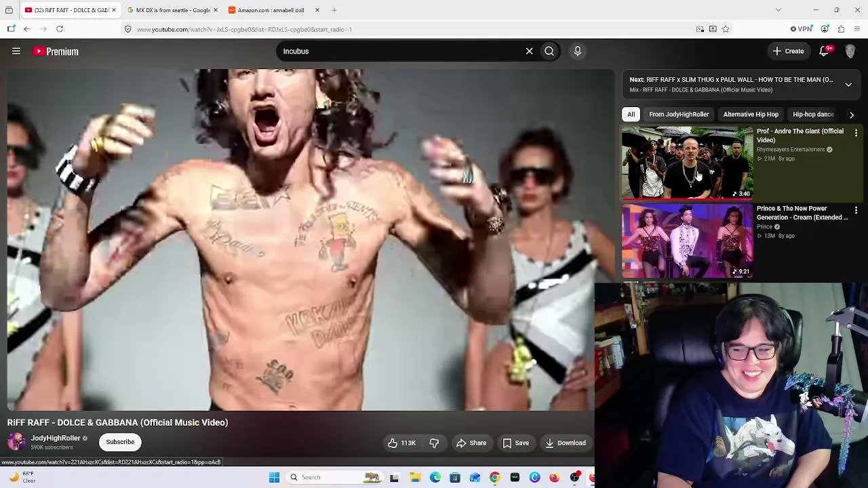Click Prof - Andre The Giant title
The width and height of the screenshot is (868, 488).
click(800, 136)
